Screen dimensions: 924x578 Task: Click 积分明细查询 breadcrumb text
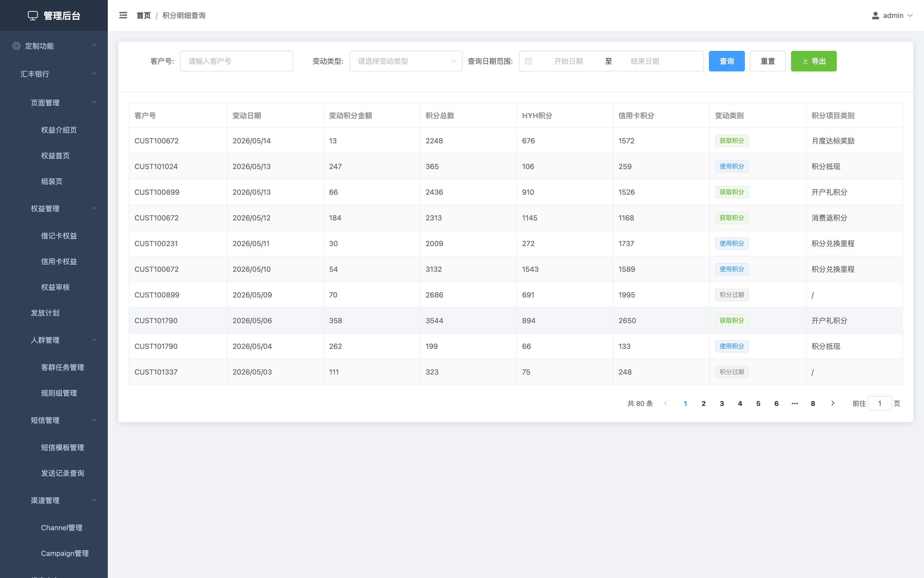click(184, 16)
